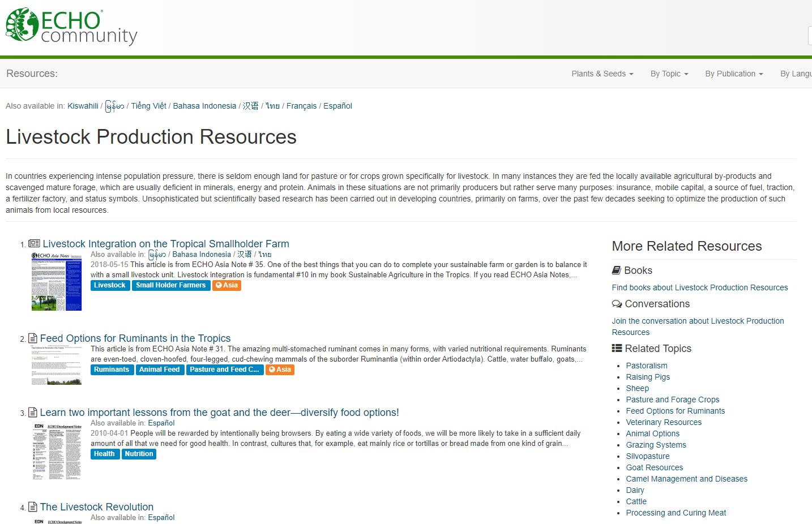This screenshot has height=524, width=812.
Task: Open the By Topic dropdown menu
Action: [x=669, y=74]
